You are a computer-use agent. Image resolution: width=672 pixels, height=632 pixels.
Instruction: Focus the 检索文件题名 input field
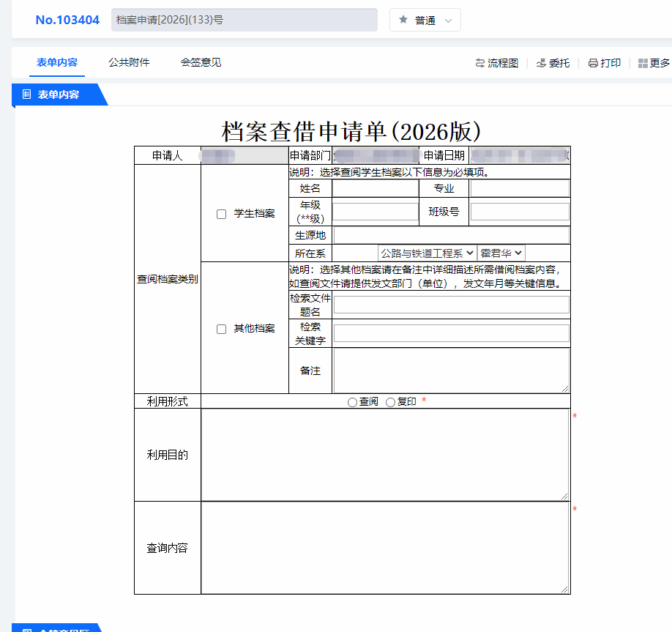(x=451, y=305)
